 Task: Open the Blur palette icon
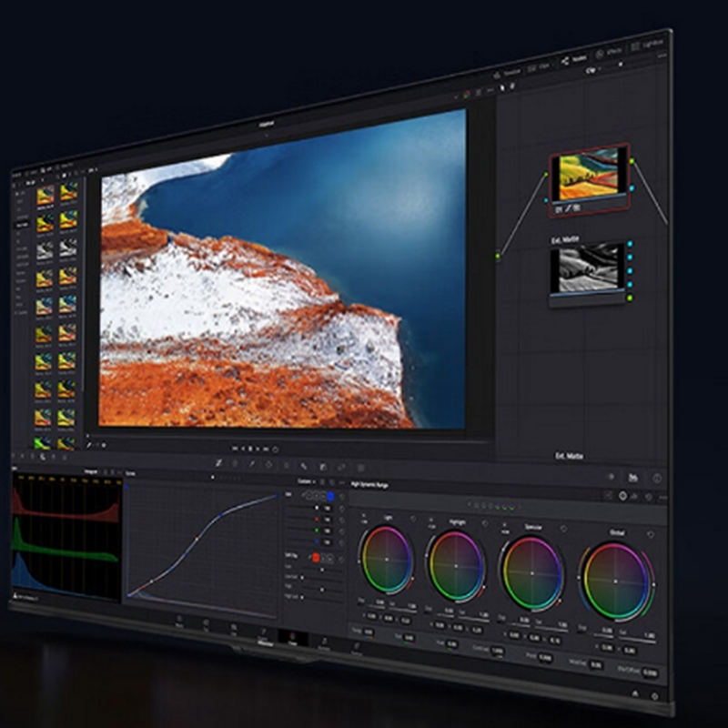(324, 467)
